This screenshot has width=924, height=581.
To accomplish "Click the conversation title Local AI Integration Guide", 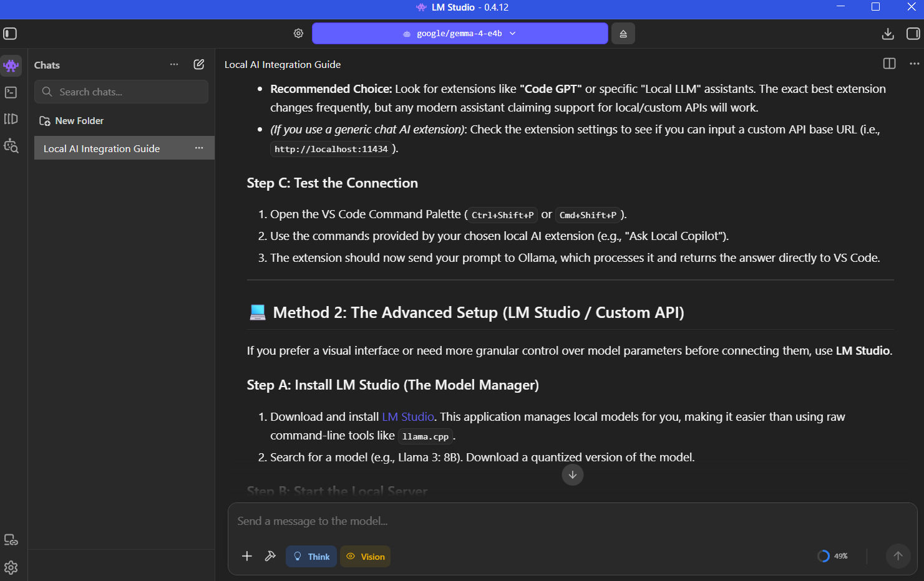I will [283, 64].
